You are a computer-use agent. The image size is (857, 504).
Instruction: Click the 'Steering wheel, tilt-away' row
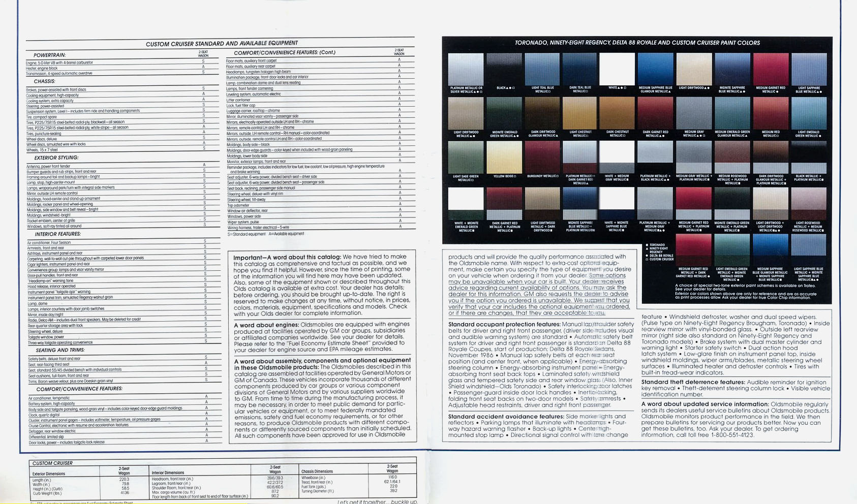coord(320,200)
